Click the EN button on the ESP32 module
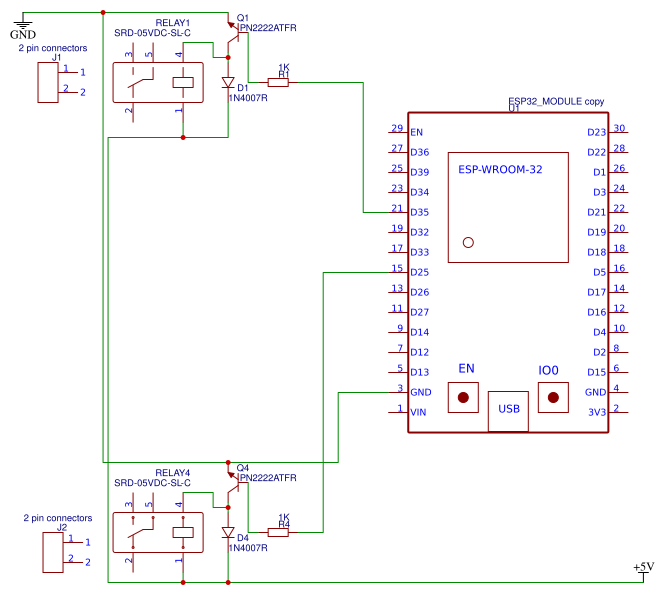The width and height of the screenshot is (666, 595). pyautogui.click(x=463, y=398)
